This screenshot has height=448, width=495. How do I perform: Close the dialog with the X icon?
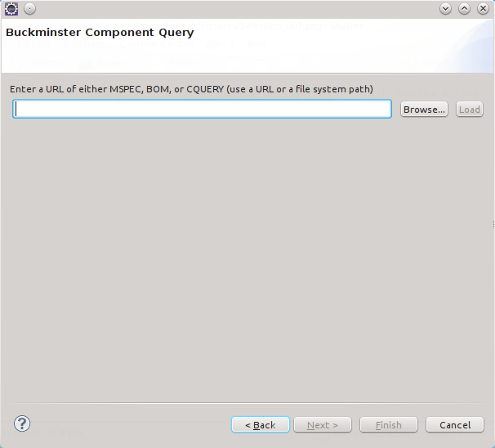(483, 9)
